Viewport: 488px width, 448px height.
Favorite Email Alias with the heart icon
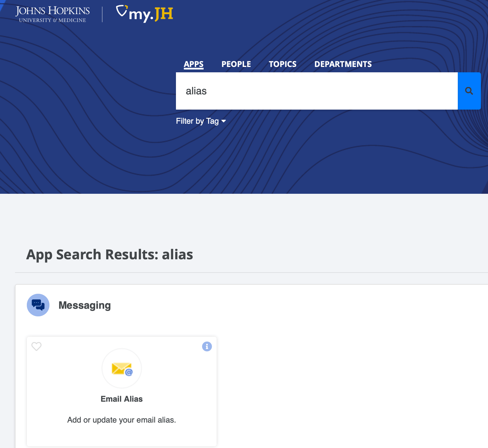click(x=36, y=346)
